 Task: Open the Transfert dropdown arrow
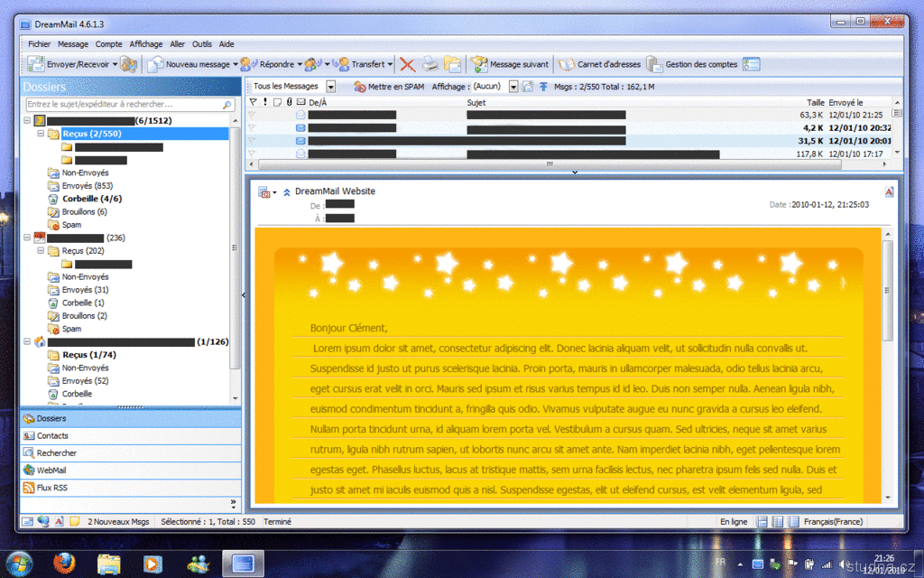[390, 64]
